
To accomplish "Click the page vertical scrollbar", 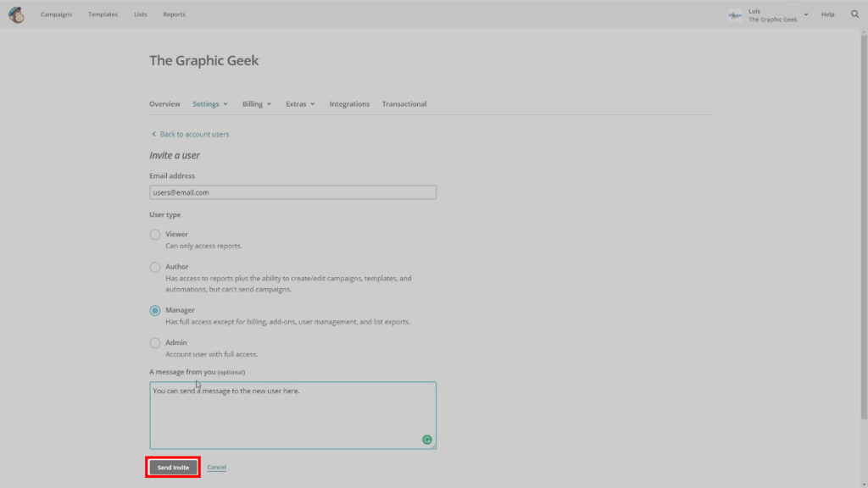I will 864,227.
